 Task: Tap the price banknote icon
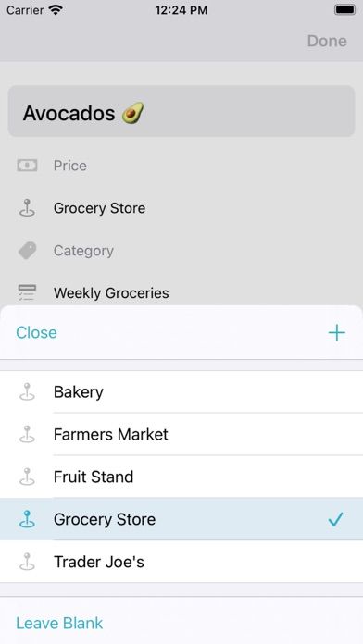(27, 166)
